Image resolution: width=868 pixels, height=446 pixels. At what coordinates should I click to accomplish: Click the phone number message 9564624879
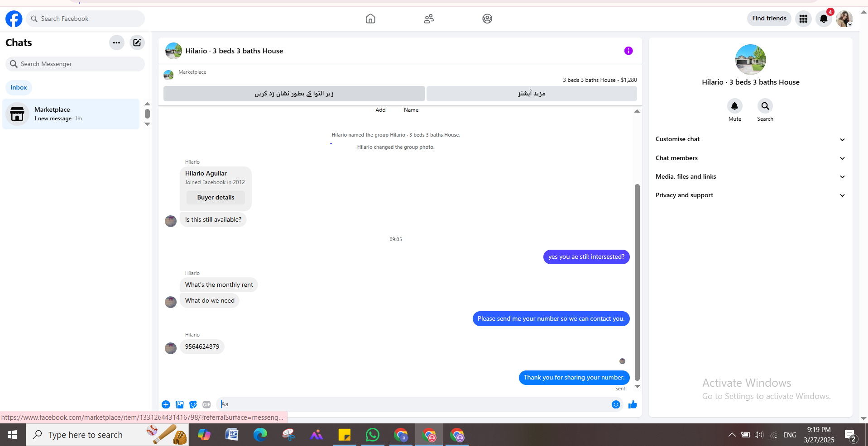click(x=202, y=347)
